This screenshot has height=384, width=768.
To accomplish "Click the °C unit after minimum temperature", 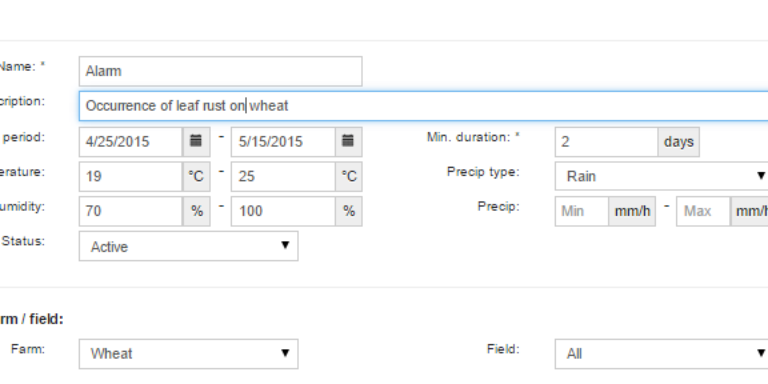I will [196, 177].
